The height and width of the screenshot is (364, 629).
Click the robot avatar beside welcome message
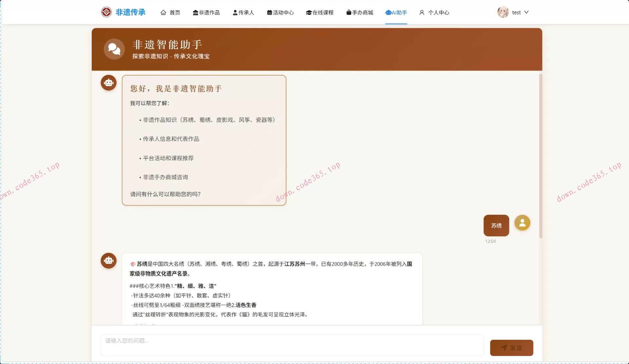point(108,82)
